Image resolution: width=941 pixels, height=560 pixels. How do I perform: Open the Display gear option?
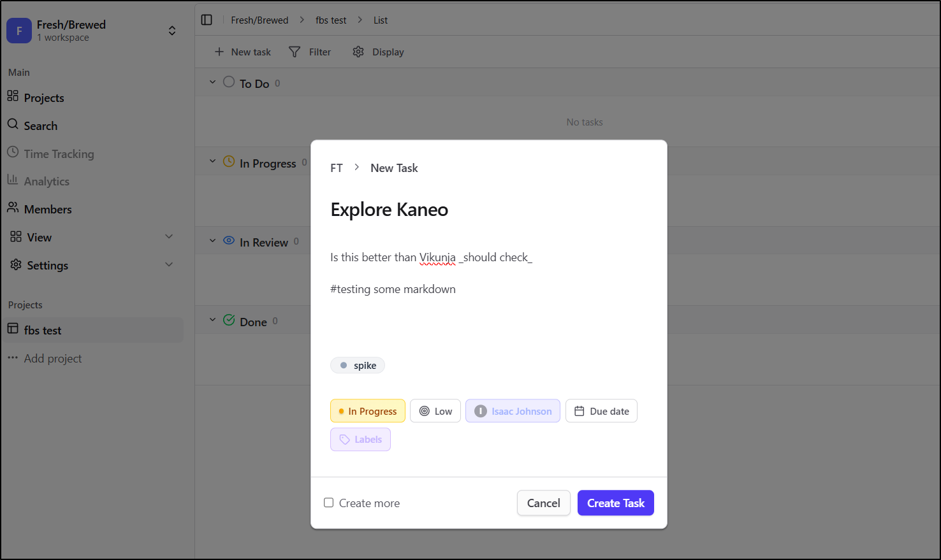[x=379, y=52]
